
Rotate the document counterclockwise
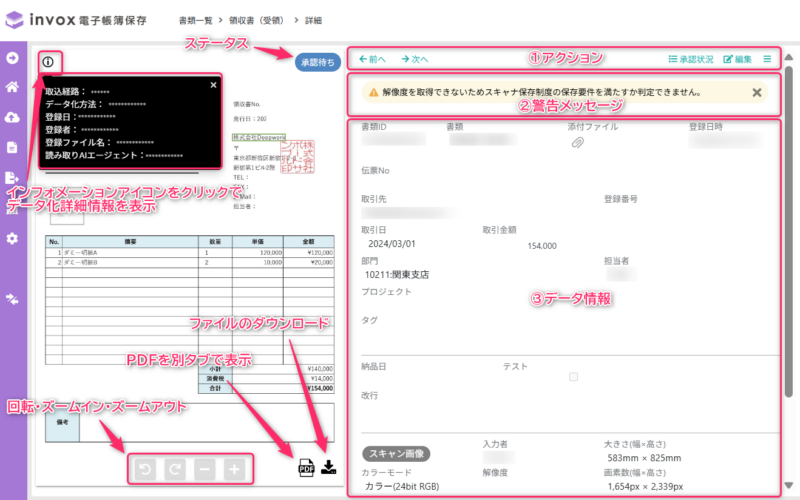[x=145, y=468]
